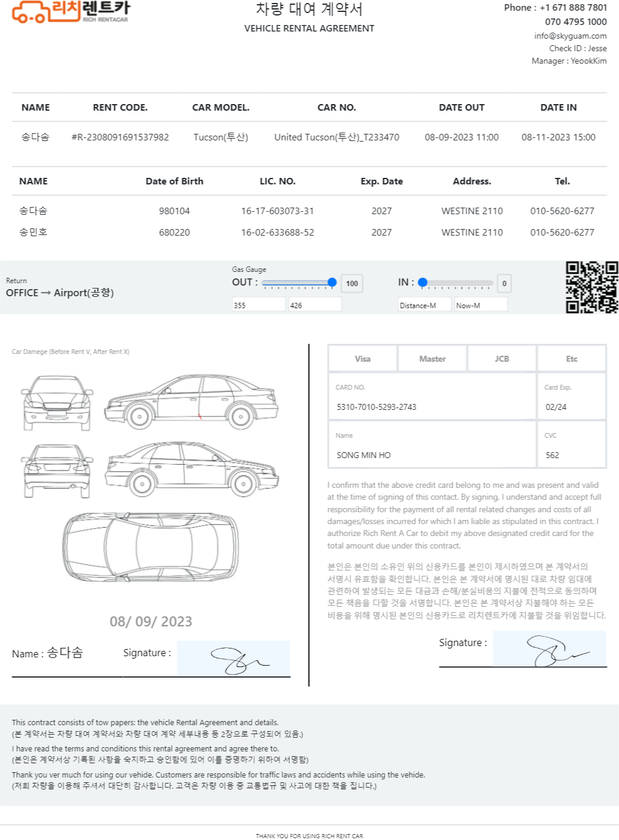The height and width of the screenshot is (840, 619).
Task: Click the QR code image
Action: click(x=592, y=287)
